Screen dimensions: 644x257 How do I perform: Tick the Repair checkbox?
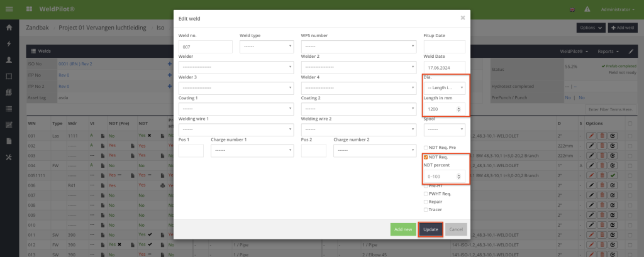pyautogui.click(x=426, y=202)
